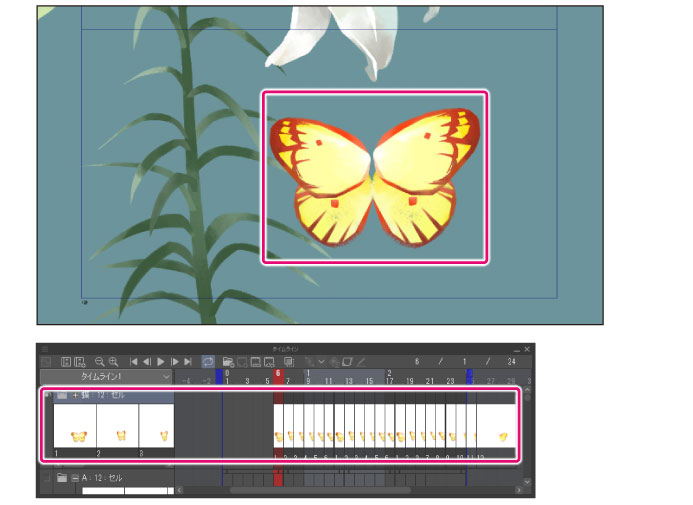Click the greyed globe icon in timeline toolbar
The width and height of the screenshot is (693, 505).
335,362
